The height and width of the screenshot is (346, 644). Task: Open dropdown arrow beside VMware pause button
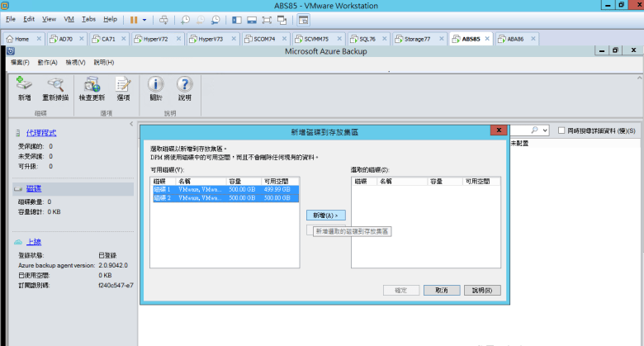point(145,18)
